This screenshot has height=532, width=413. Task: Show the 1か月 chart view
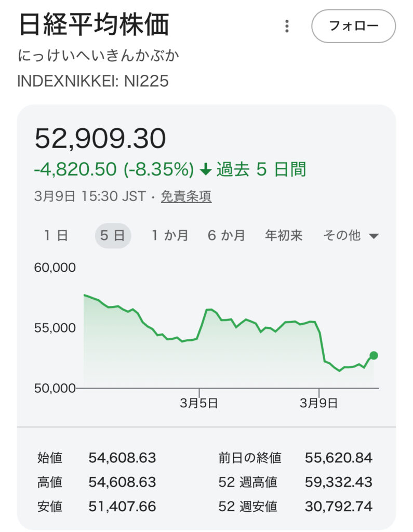169,235
